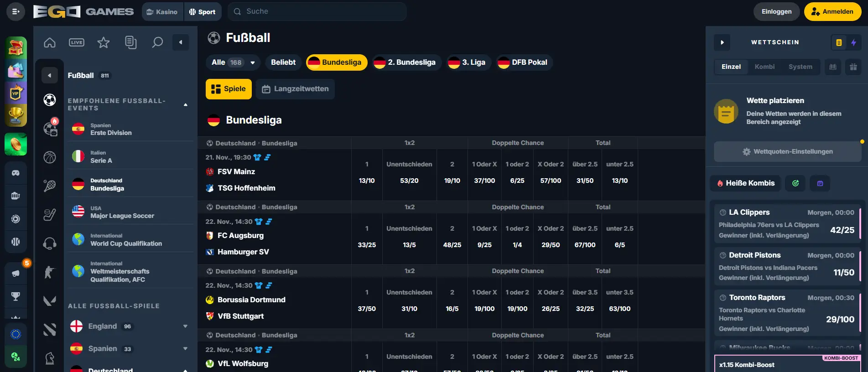Open Serie A in recommended events
Image resolution: width=868 pixels, height=372 pixels.
[x=130, y=156]
